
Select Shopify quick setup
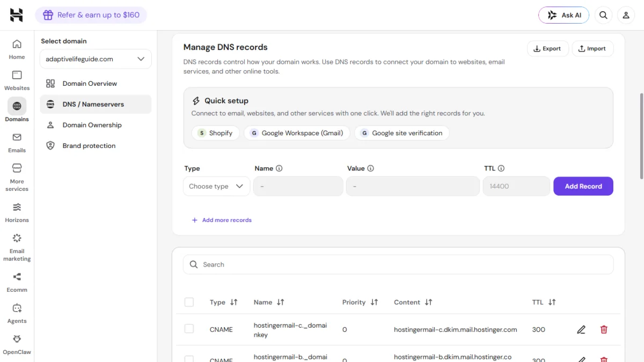coord(215,133)
